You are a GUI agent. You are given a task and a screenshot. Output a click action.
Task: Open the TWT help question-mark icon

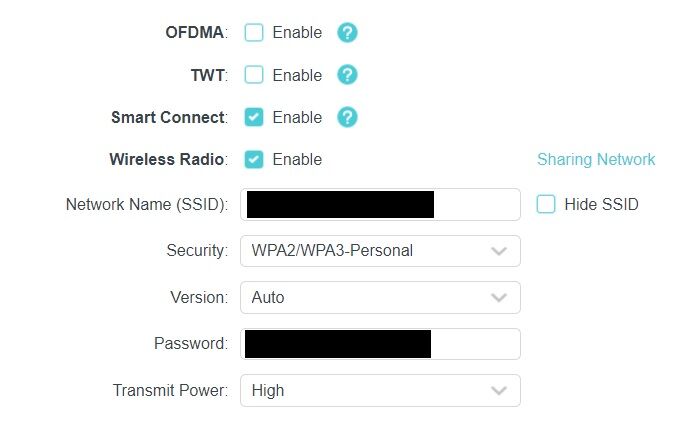[347, 75]
